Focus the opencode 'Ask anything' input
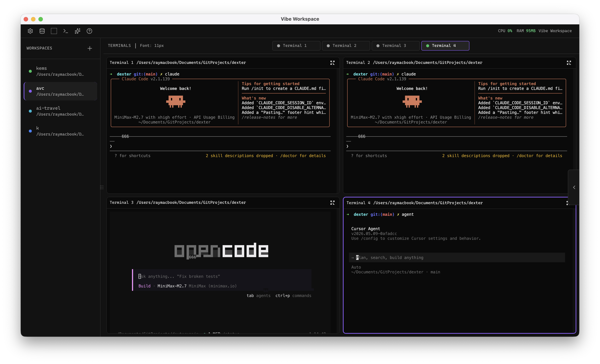This screenshot has height=364, width=600. 222,276
